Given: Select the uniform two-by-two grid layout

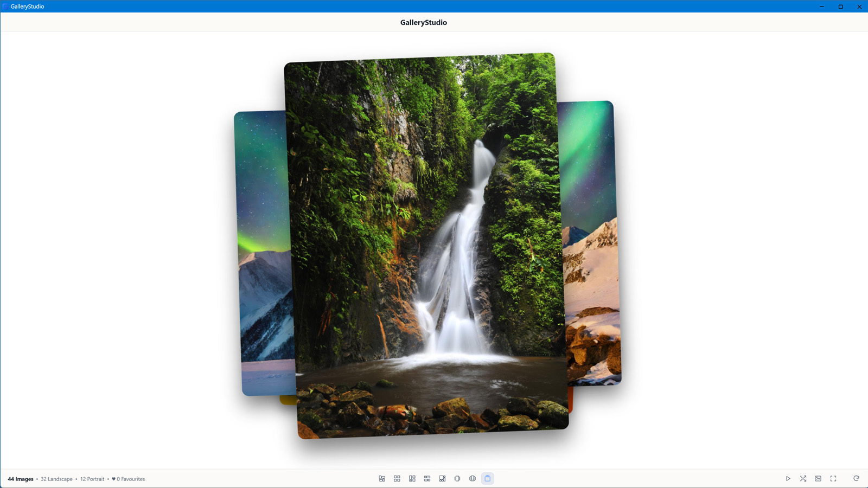Looking at the screenshot, I should coord(397,479).
